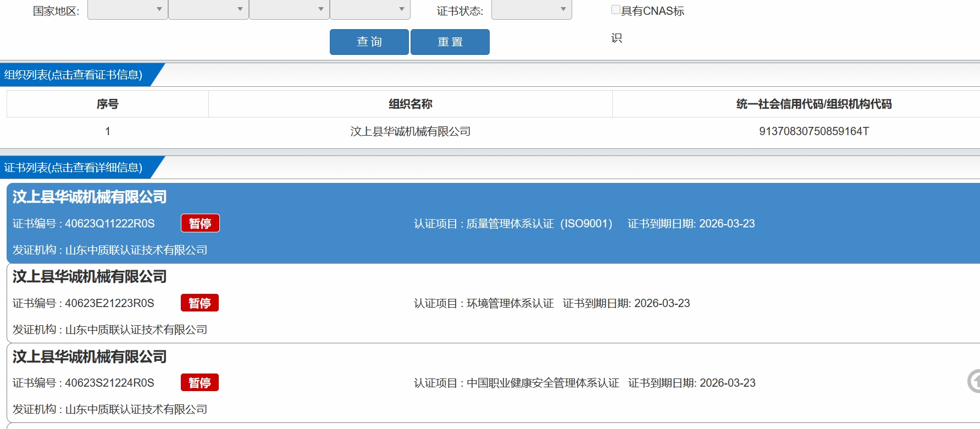980x429 pixels.
Task: Click company title of the highlighted ISO9001 card
Action: [x=90, y=197]
